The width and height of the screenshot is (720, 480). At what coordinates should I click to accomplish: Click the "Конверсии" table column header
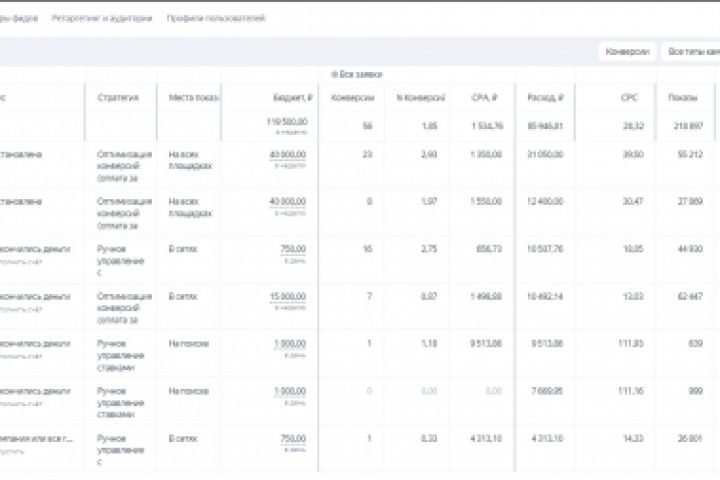coord(352,98)
